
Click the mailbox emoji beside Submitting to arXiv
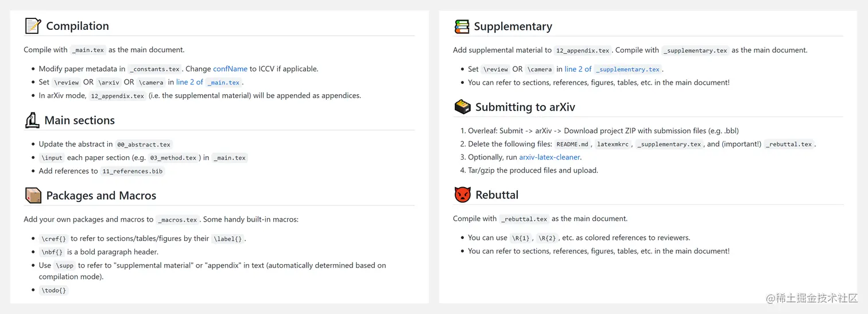tap(462, 107)
